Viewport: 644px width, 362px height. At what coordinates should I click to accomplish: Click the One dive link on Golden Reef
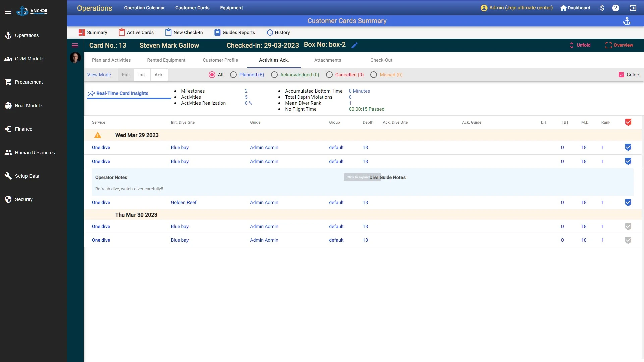point(101,202)
